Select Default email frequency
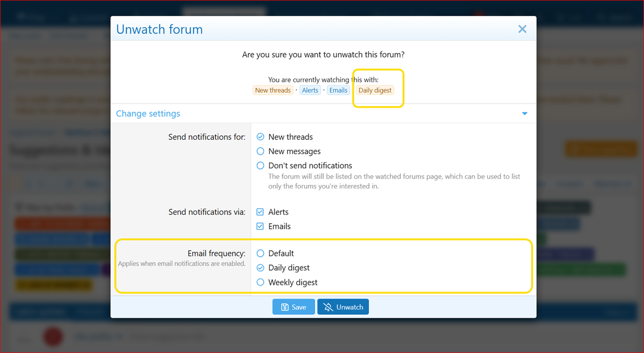This screenshot has height=353, width=644. click(260, 253)
